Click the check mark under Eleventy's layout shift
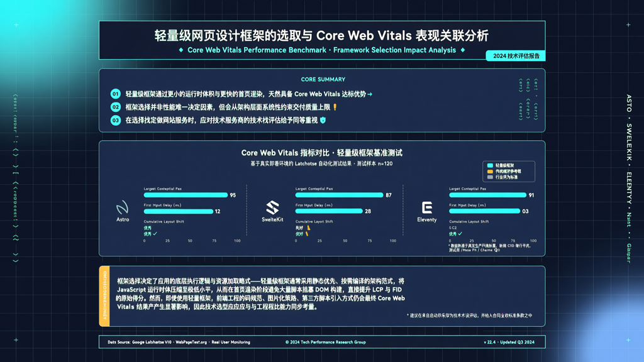The width and height of the screenshot is (644, 362). [460, 234]
